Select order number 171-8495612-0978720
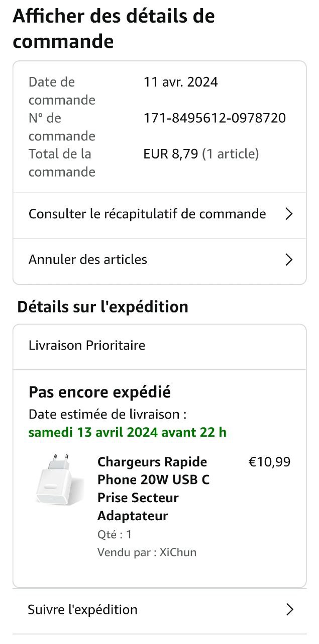The image size is (319, 644). pyautogui.click(x=215, y=118)
